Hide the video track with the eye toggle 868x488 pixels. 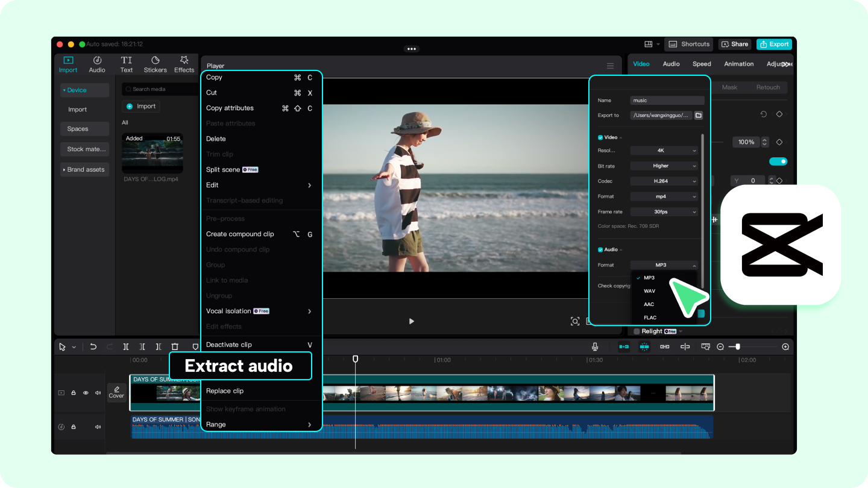(85, 392)
